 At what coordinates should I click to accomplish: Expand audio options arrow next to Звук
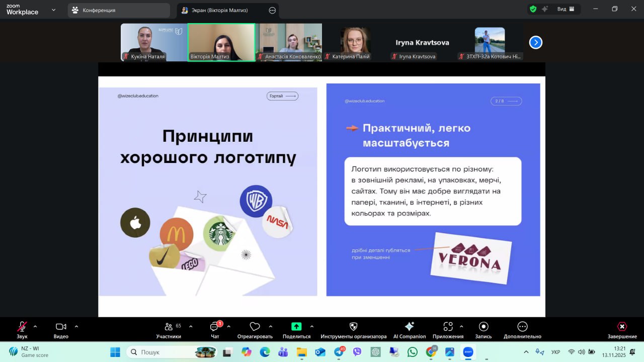35,326
